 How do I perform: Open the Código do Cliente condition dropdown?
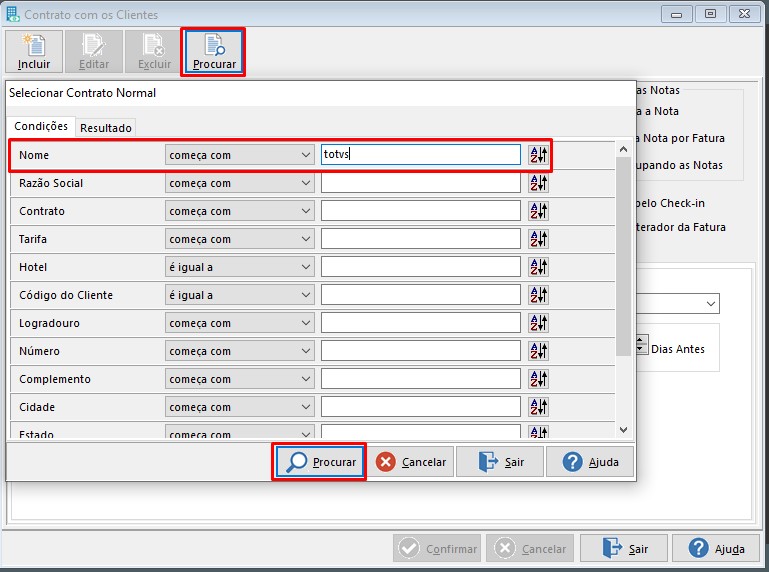point(240,295)
